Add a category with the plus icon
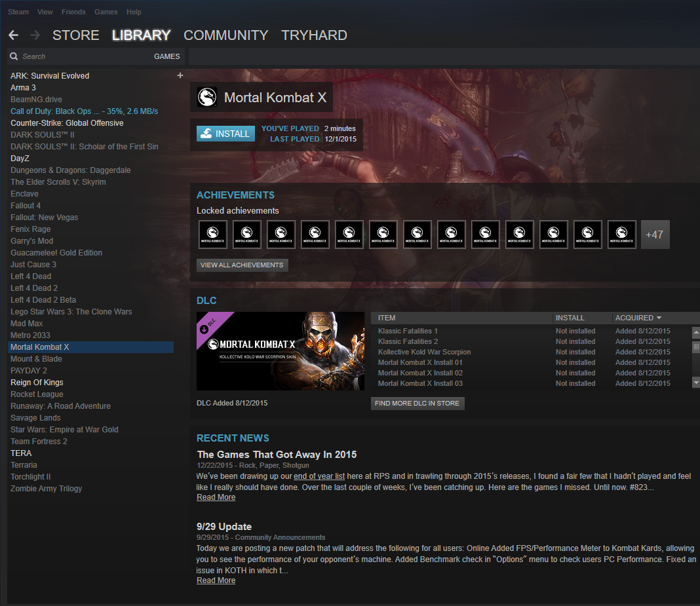Screen dimensions: 700x606 (180, 75)
